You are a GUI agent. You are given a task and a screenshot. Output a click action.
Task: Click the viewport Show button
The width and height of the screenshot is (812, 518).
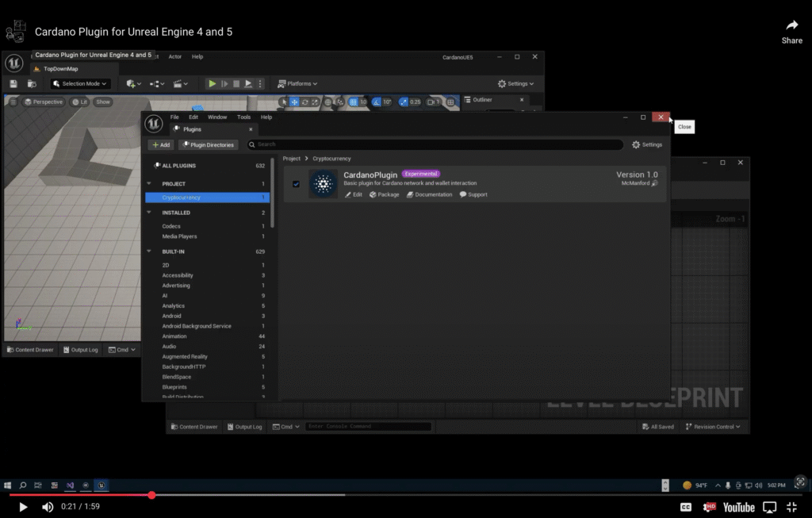click(x=102, y=102)
